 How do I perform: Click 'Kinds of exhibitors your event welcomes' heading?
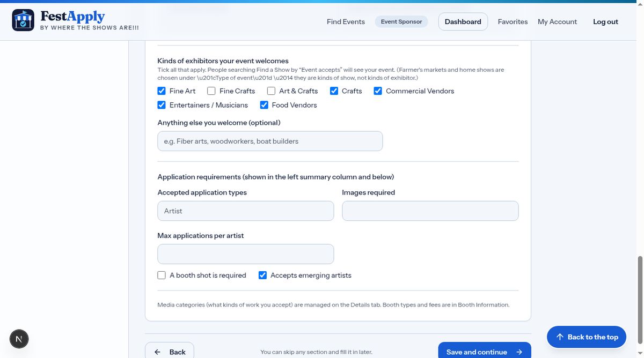click(223, 61)
